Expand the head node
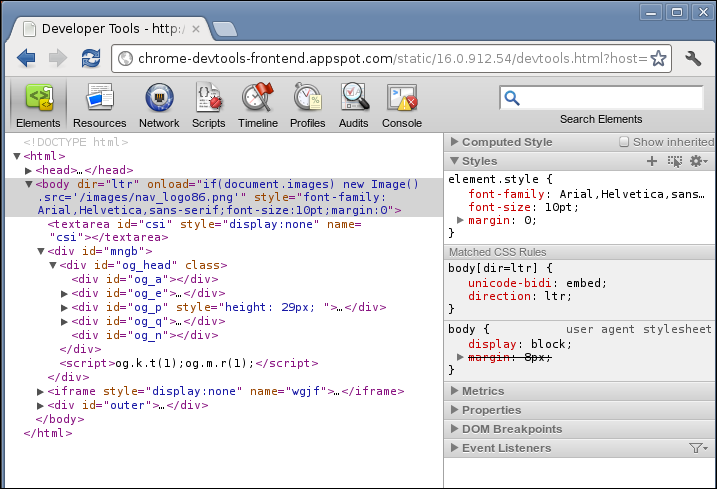717x489 pixels. (x=28, y=171)
